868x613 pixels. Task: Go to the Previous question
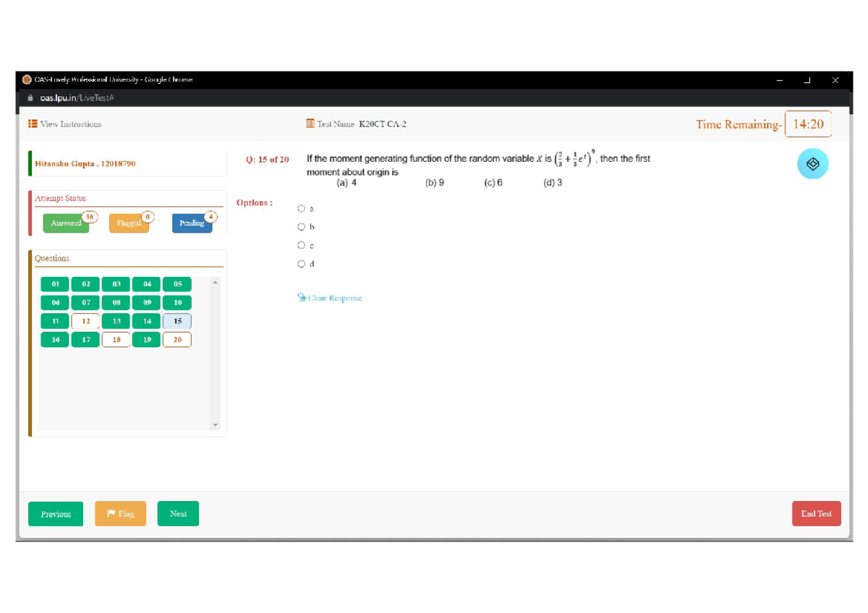tap(56, 514)
